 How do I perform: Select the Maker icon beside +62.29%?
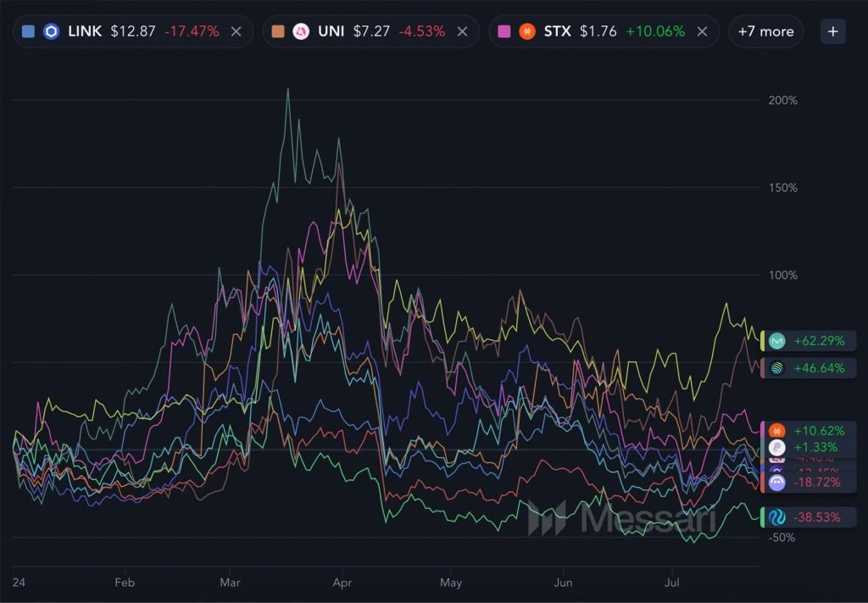pyautogui.click(x=779, y=340)
